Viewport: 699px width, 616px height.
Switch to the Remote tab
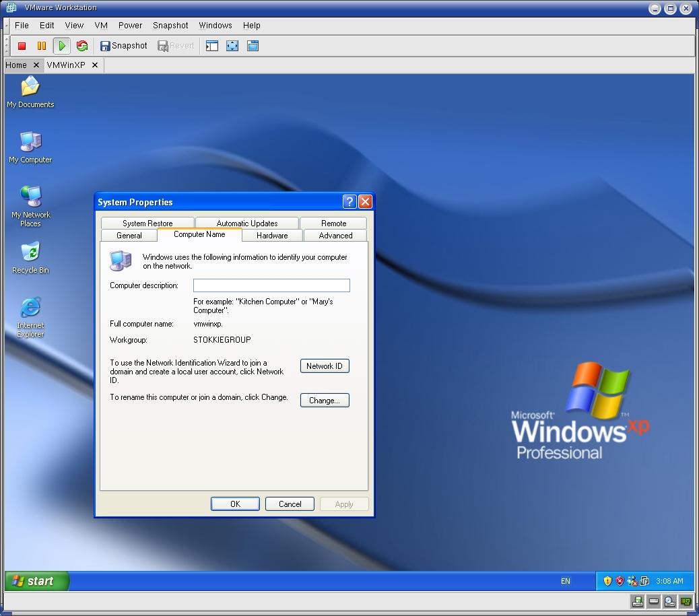[333, 223]
